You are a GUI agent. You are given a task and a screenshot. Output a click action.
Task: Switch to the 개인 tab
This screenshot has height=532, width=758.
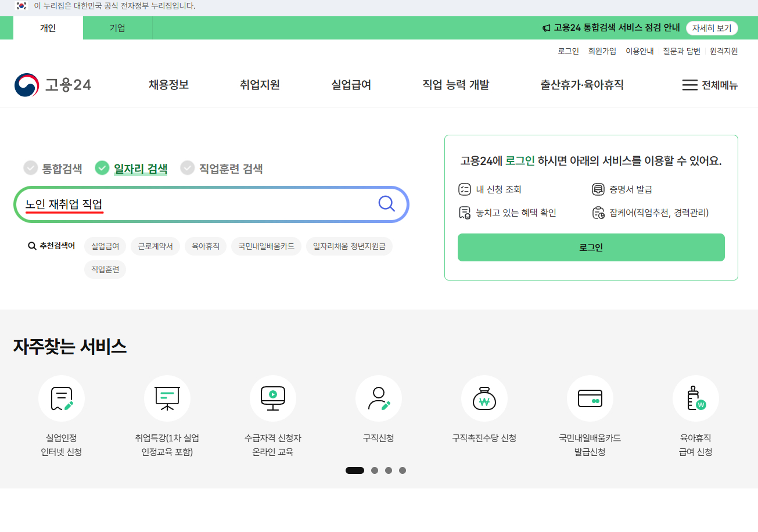click(48, 28)
